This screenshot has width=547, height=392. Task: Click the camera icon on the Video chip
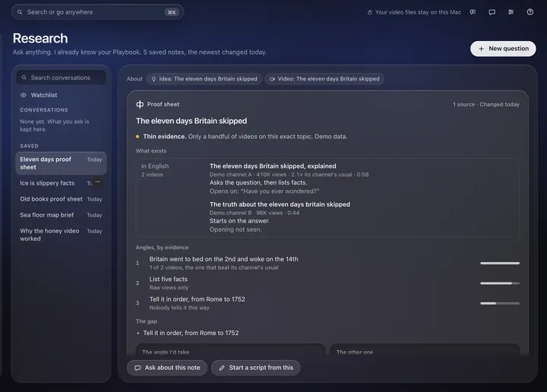(272, 79)
